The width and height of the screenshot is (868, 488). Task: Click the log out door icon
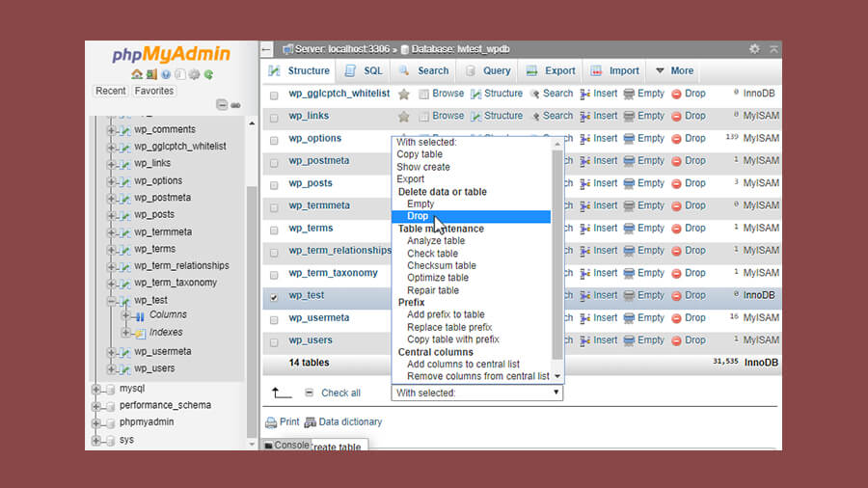[151, 74]
